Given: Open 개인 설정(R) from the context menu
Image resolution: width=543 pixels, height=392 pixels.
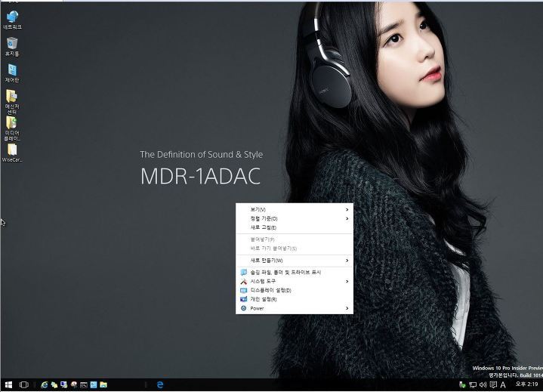Looking at the screenshot, I should coord(295,299).
